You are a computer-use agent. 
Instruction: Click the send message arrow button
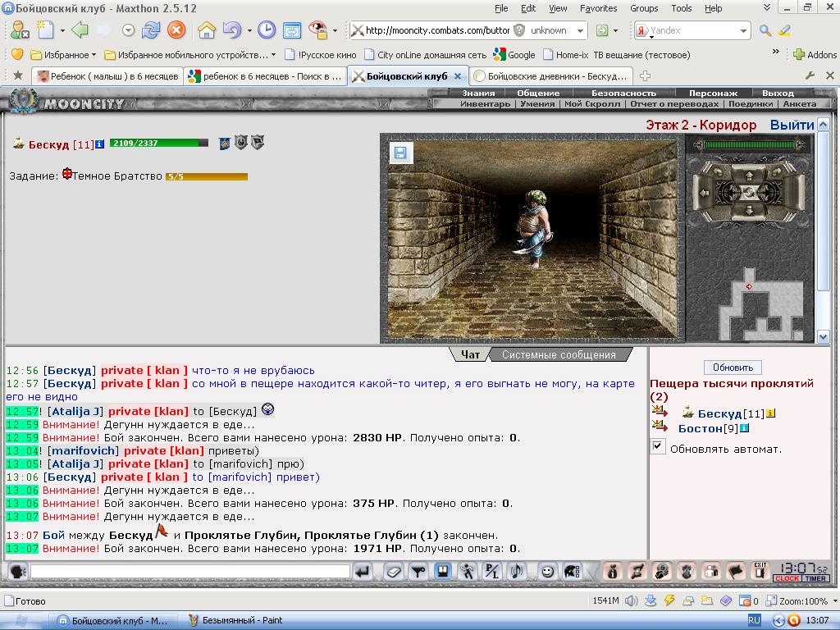tap(363, 572)
